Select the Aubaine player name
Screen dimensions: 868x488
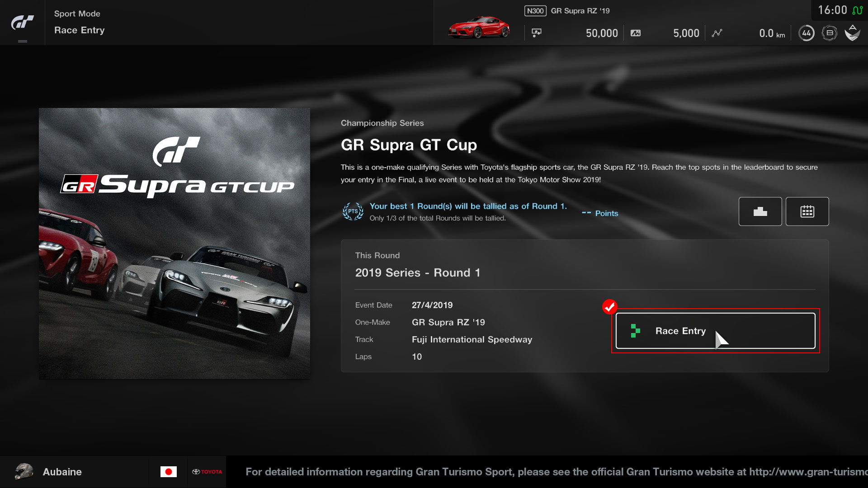[62, 472]
